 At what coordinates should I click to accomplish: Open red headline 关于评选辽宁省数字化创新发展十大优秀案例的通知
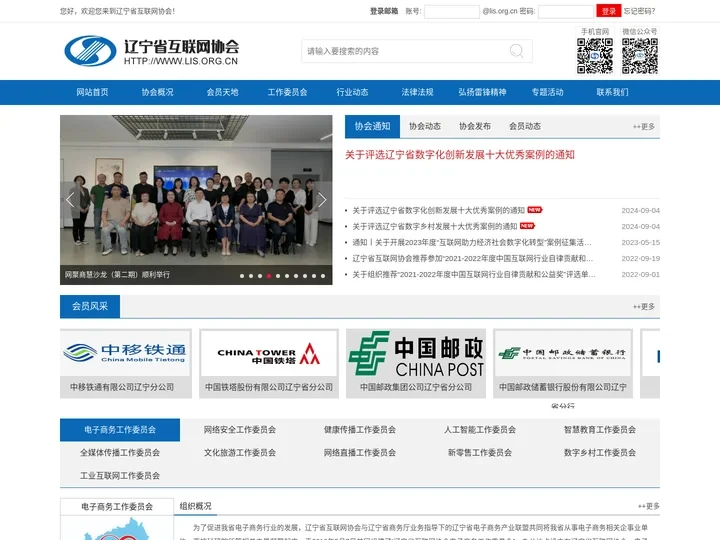(460, 155)
